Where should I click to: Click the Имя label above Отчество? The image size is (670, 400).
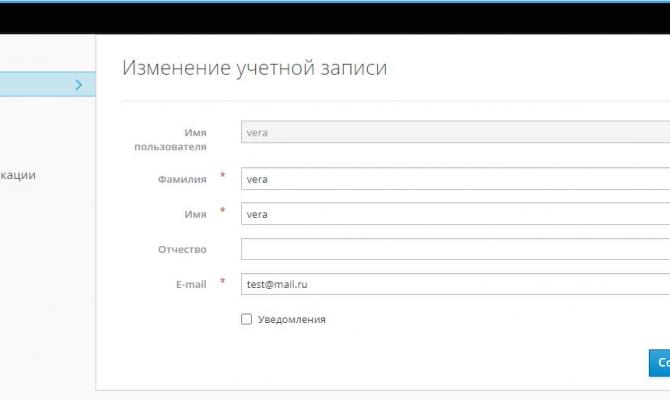195,214
